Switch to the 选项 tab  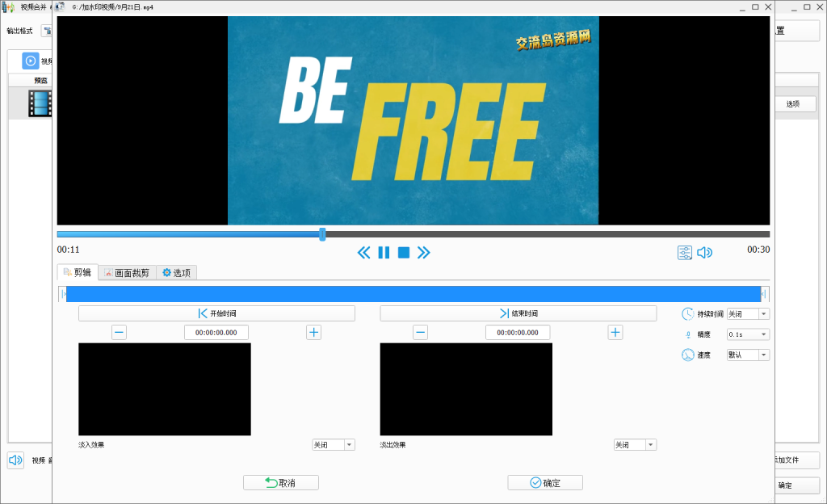pyautogui.click(x=176, y=273)
